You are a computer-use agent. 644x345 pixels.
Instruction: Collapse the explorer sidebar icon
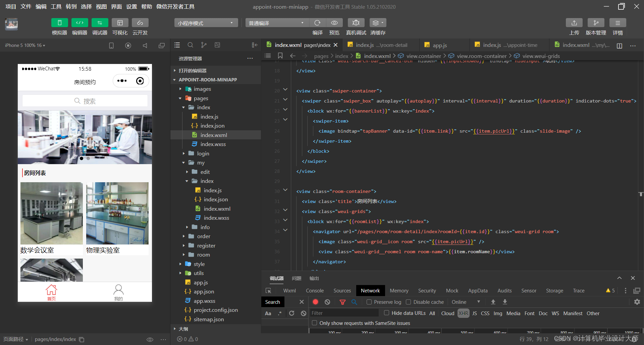(255, 45)
